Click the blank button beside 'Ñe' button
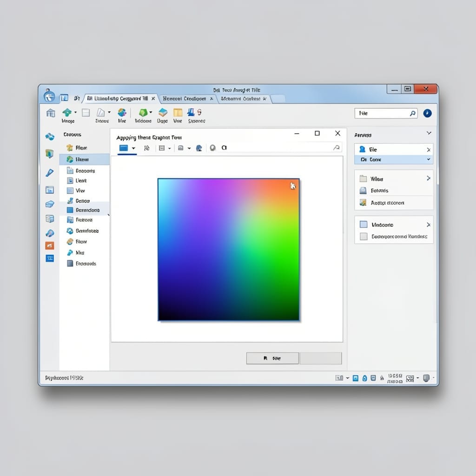 pos(321,358)
